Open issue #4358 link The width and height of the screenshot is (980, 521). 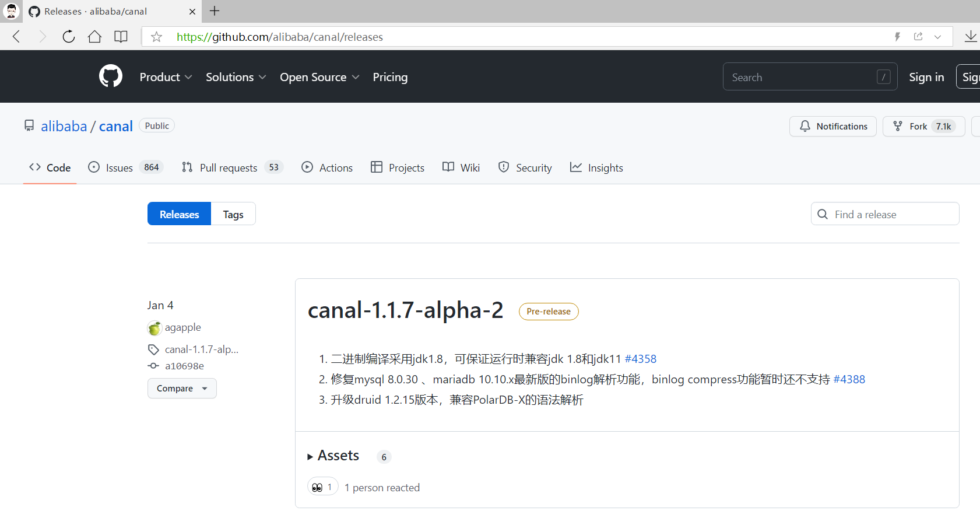641,359
